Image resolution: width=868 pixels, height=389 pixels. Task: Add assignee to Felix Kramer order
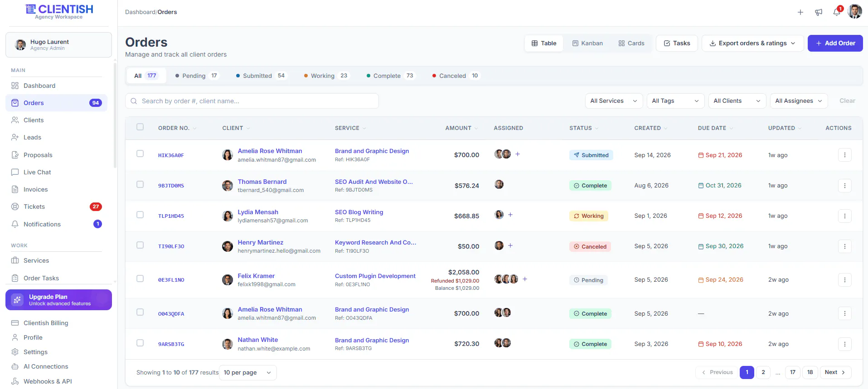[x=525, y=279]
